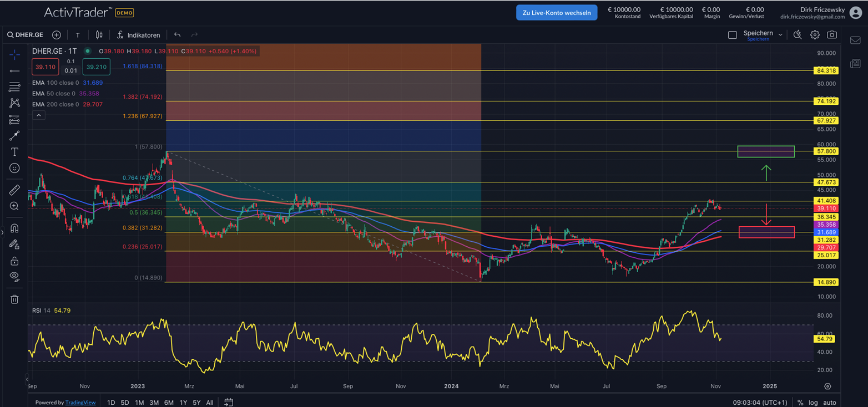Viewport: 868px width, 407px height.
Task: Toggle the log scale option
Action: click(814, 403)
